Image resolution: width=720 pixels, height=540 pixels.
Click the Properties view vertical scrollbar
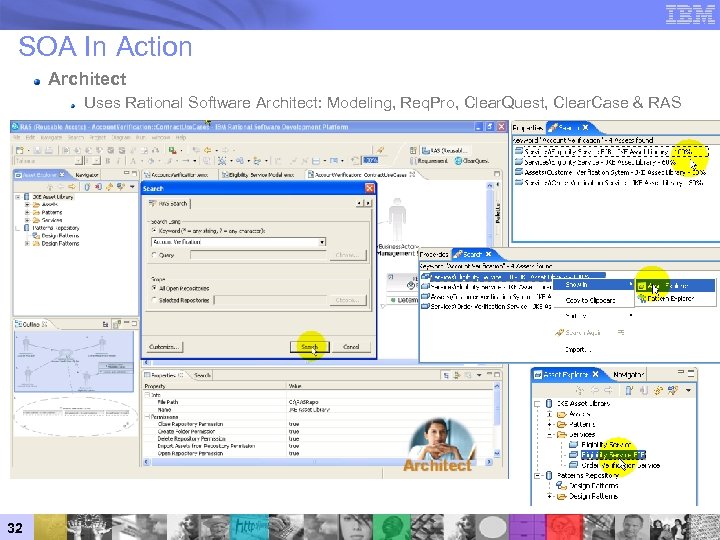(496, 419)
